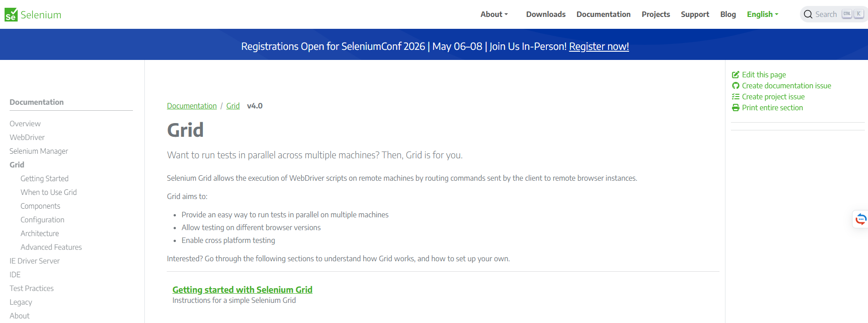Click the Selenium logo icon
The height and width of the screenshot is (323, 868).
tap(11, 15)
